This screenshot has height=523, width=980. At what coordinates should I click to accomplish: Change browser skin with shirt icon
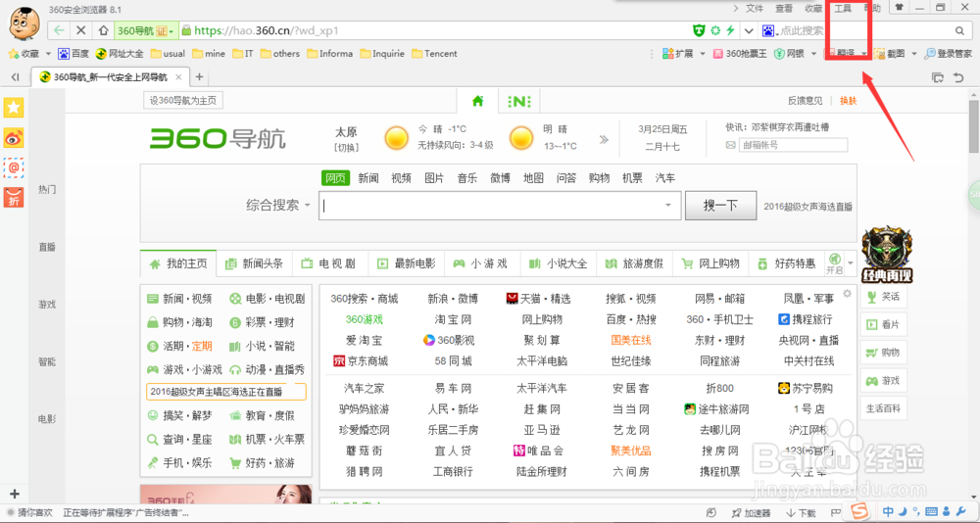coord(900,8)
